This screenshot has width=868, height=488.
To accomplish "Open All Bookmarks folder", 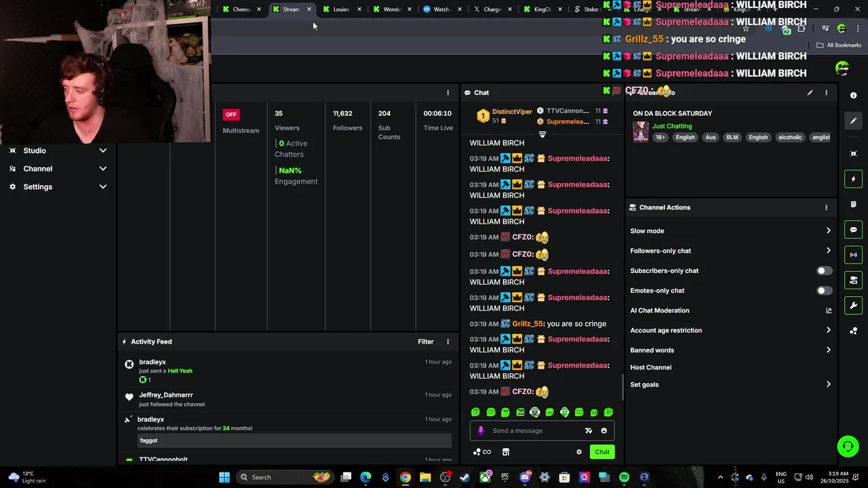I will pyautogui.click(x=839, y=45).
